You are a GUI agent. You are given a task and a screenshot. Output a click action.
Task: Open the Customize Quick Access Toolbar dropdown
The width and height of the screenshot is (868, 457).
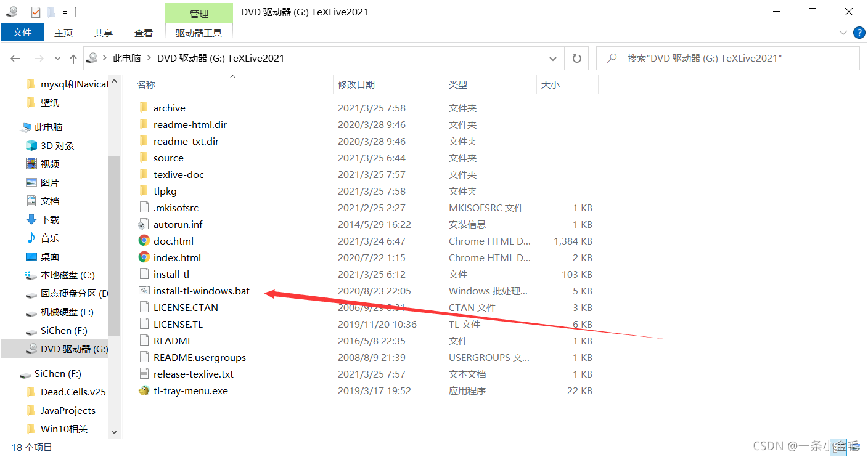tap(65, 12)
